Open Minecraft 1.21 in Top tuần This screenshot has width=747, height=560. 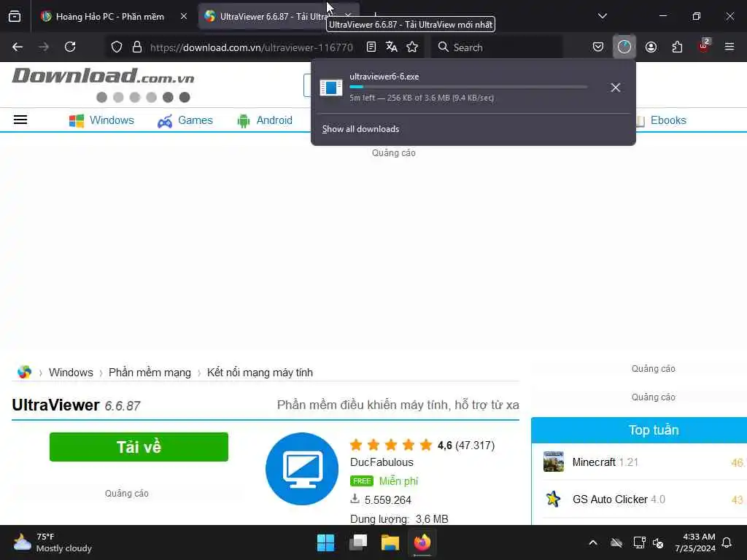pyautogui.click(x=605, y=462)
